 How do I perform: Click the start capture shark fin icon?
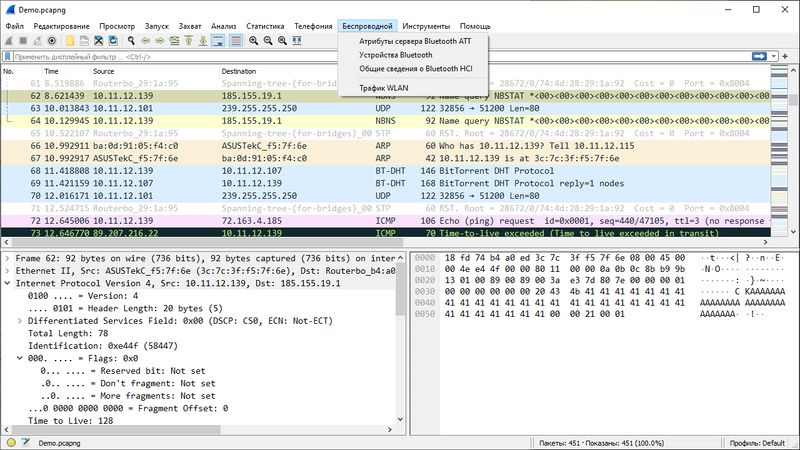(x=9, y=41)
